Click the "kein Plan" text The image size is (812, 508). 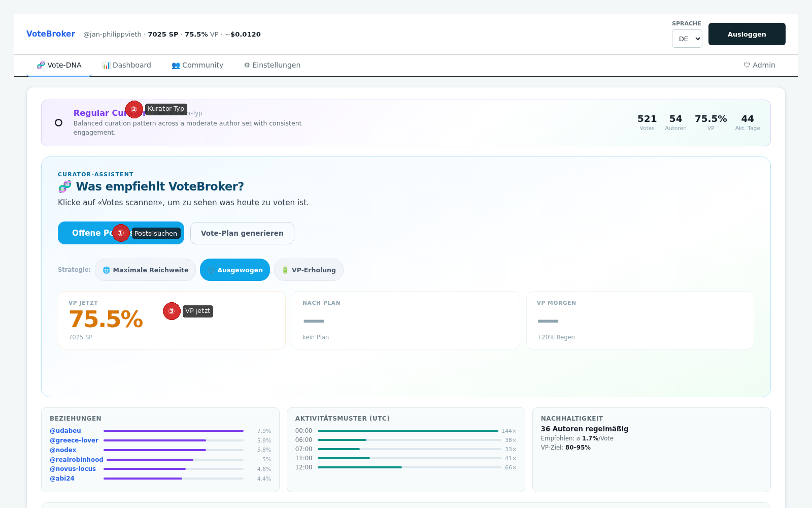(316, 337)
